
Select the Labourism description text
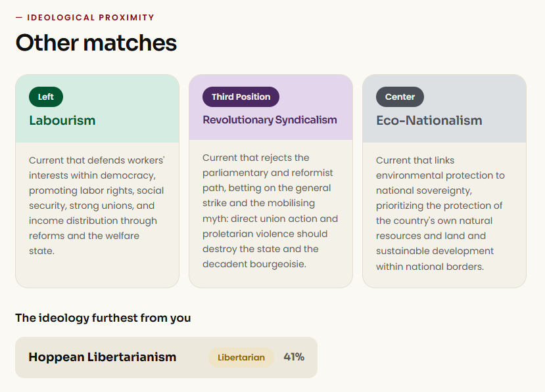click(x=97, y=206)
